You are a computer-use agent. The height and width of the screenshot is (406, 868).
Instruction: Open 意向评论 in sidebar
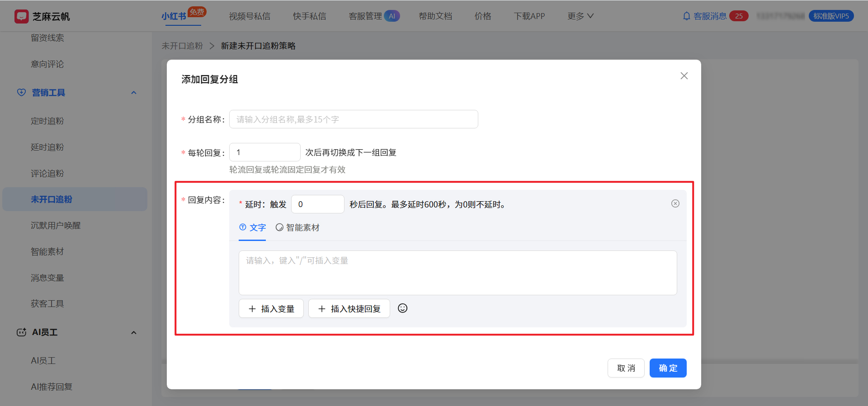pyautogui.click(x=47, y=64)
